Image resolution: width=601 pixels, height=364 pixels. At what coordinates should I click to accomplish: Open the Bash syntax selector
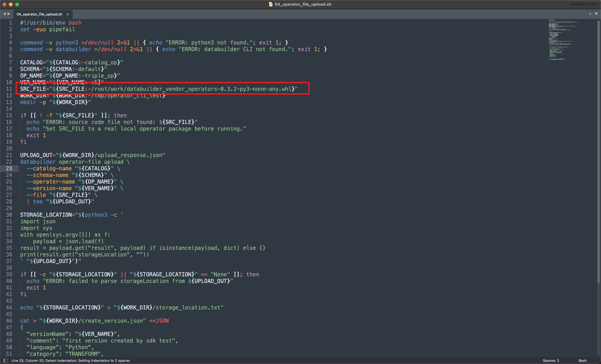pos(582,361)
